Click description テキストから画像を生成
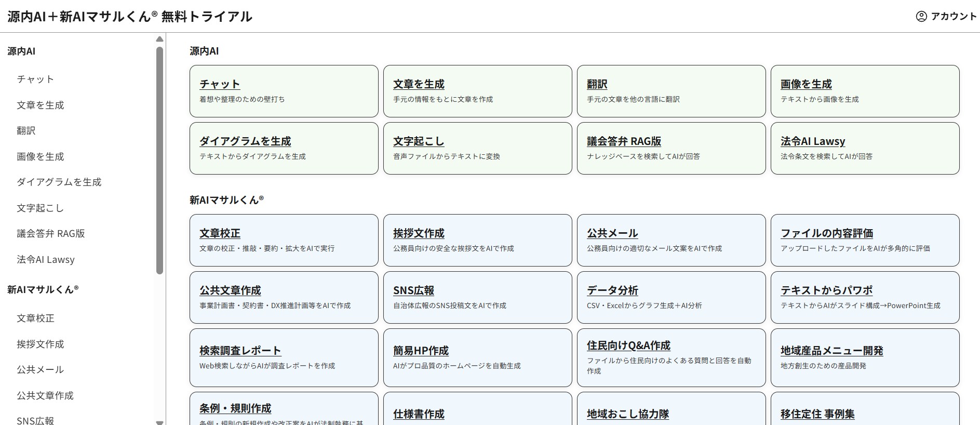 click(820, 99)
